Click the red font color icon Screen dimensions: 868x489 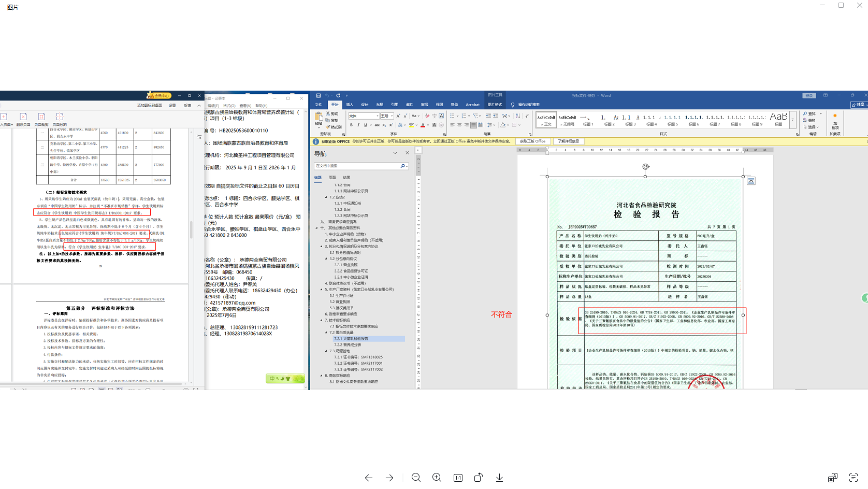point(423,125)
